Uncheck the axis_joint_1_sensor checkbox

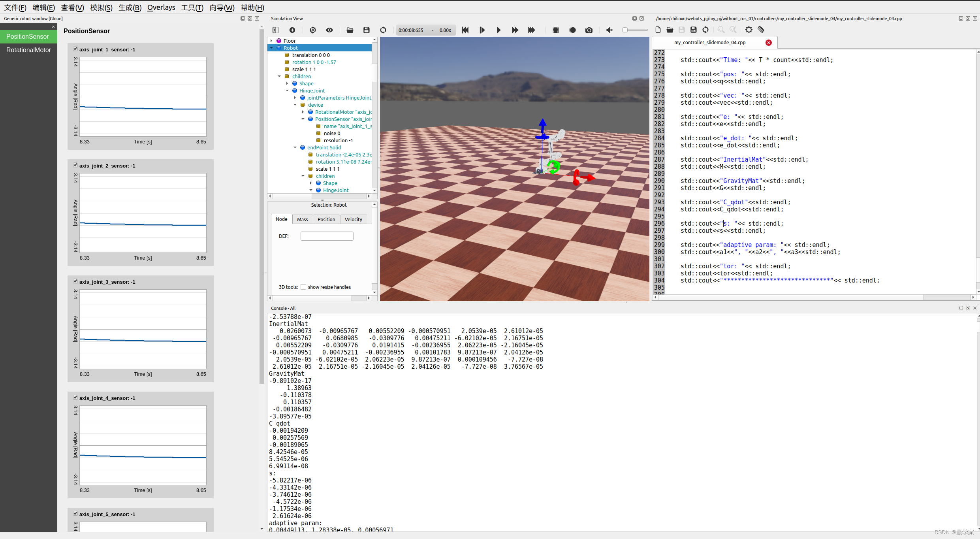[x=75, y=49]
